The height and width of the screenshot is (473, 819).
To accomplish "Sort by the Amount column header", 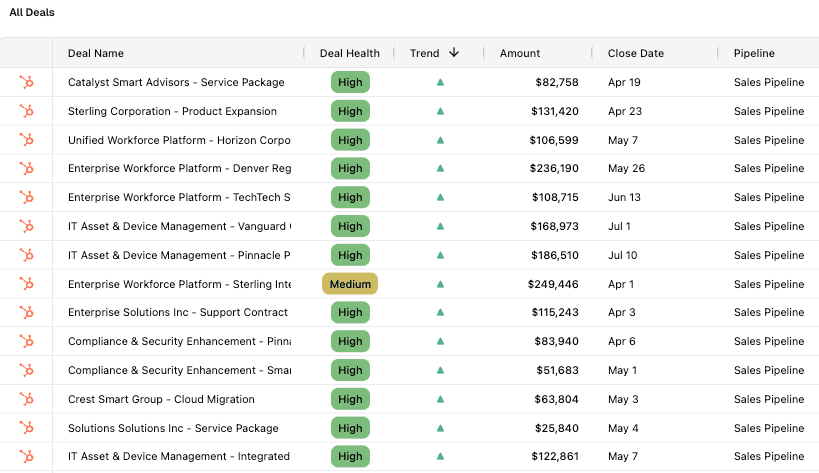I will 520,53.
